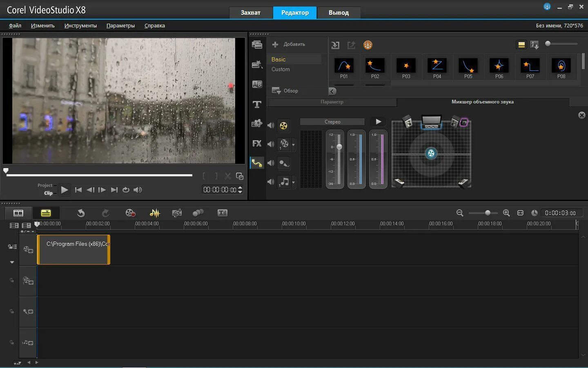
Task: Click the project duration clock icon
Action: [534, 213]
